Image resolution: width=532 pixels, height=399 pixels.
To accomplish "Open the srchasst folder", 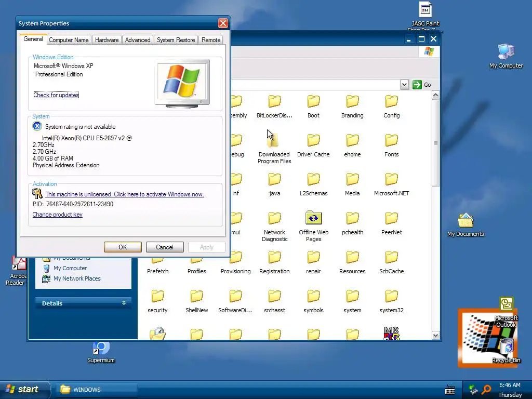I will click(x=274, y=302).
